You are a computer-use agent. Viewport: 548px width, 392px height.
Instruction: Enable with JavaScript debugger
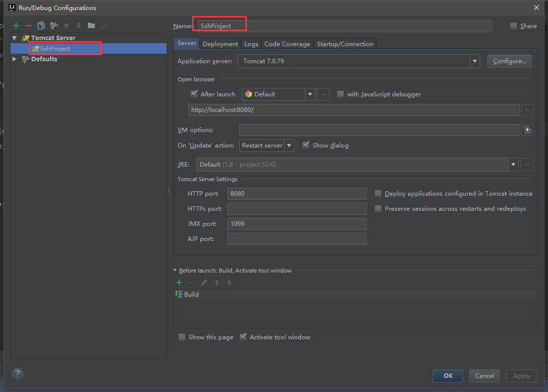(x=340, y=94)
